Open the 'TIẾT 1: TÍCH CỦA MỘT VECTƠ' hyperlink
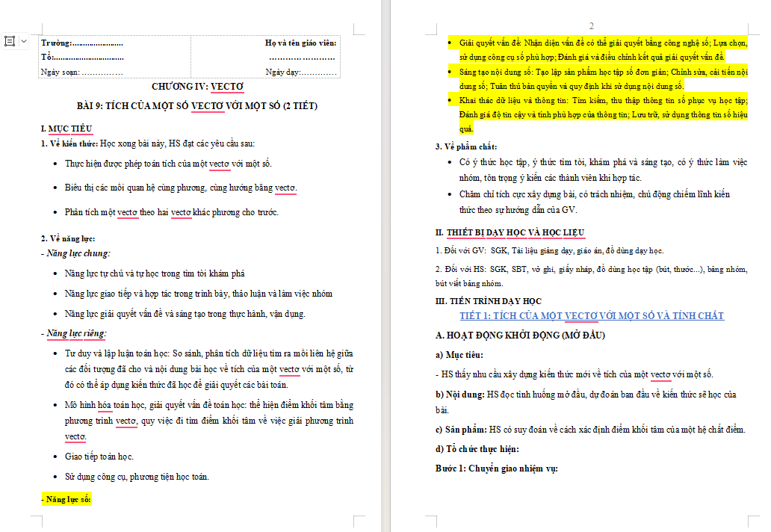771x532 pixels. pyautogui.click(x=592, y=315)
